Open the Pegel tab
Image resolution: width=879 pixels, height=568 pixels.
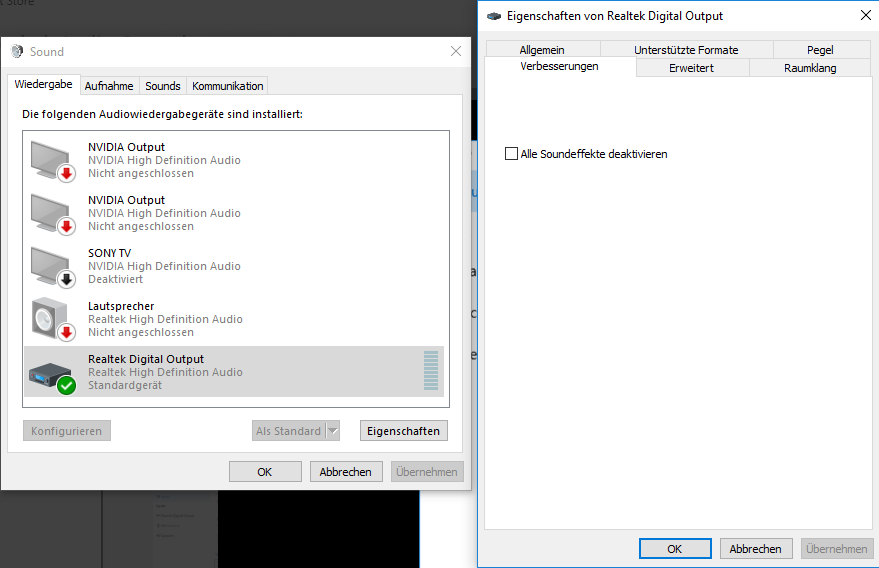click(x=820, y=50)
